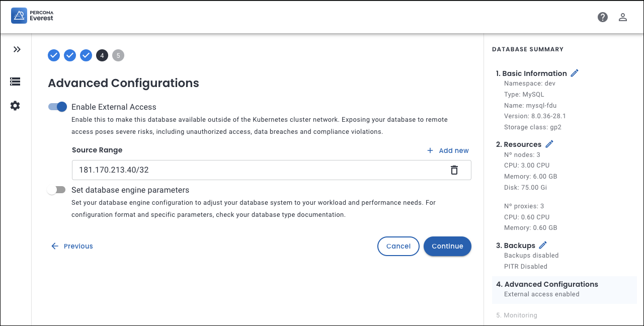Go to second completed wizard step

(x=70, y=55)
